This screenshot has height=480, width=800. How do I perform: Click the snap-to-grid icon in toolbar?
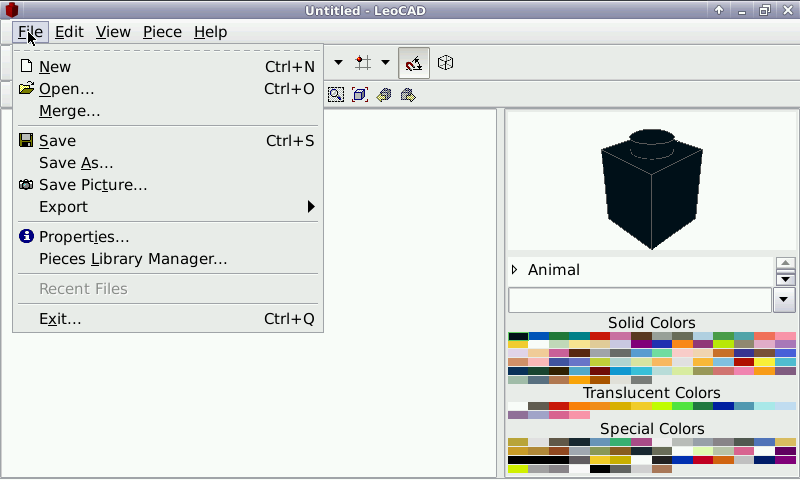point(363,63)
